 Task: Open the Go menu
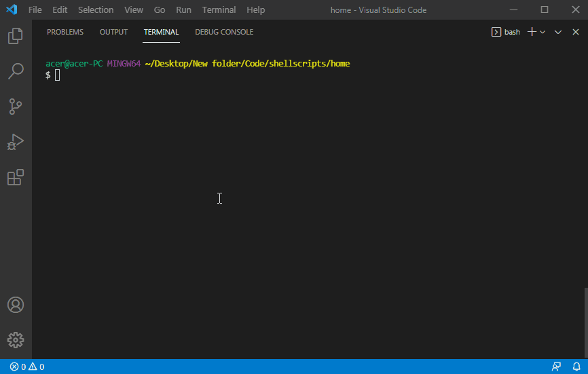click(x=160, y=10)
